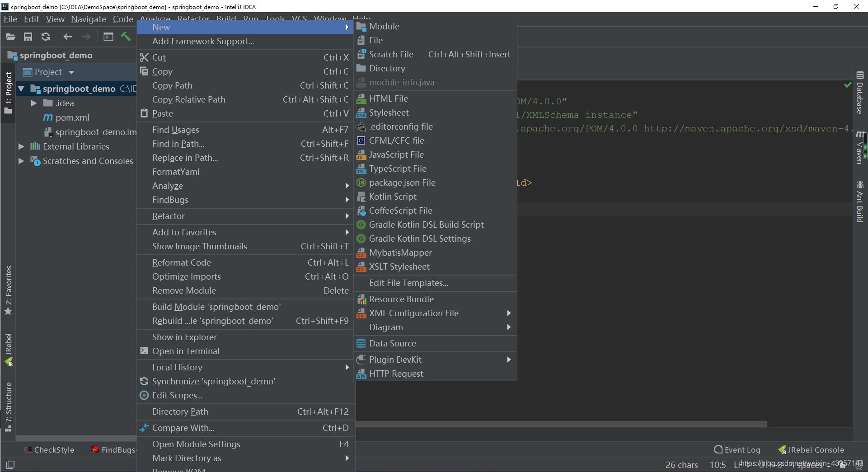The width and height of the screenshot is (868, 472).
Task: Open the JRebel side panel
Action: click(x=9, y=350)
